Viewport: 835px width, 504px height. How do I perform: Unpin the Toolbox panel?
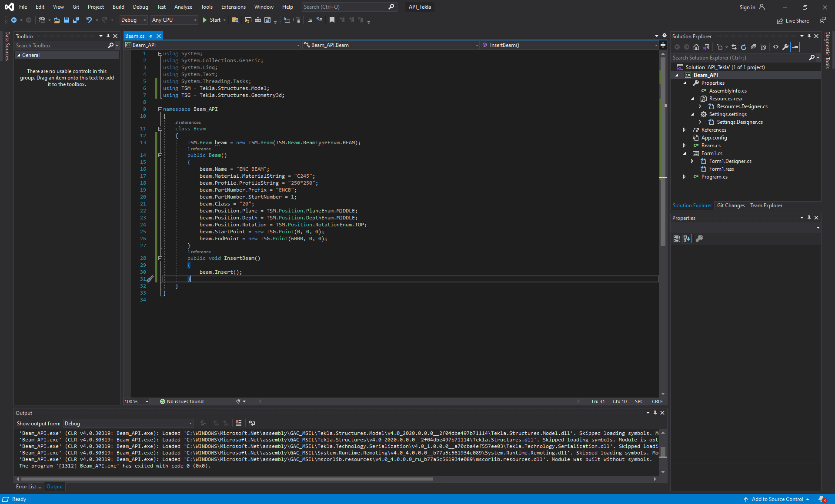tap(108, 36)
